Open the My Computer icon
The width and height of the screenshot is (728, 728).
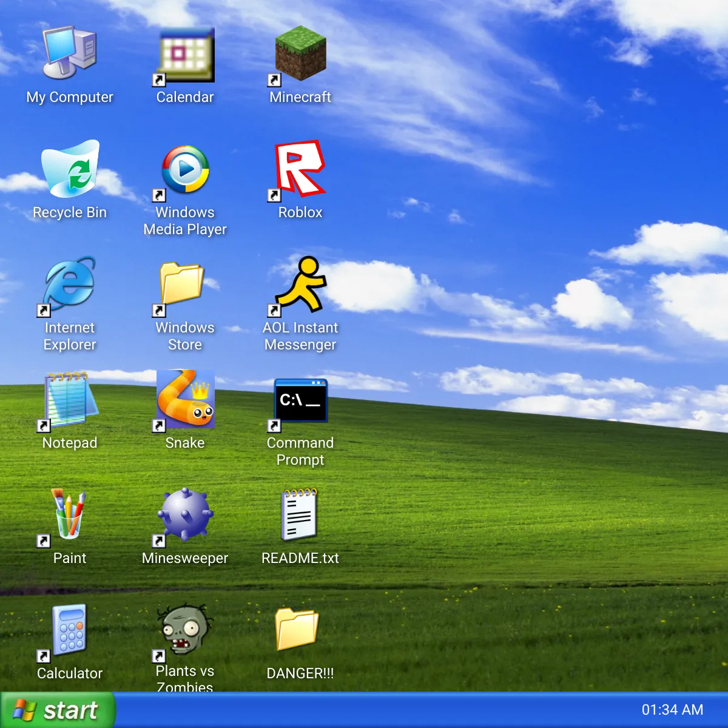tap(70, 53)
